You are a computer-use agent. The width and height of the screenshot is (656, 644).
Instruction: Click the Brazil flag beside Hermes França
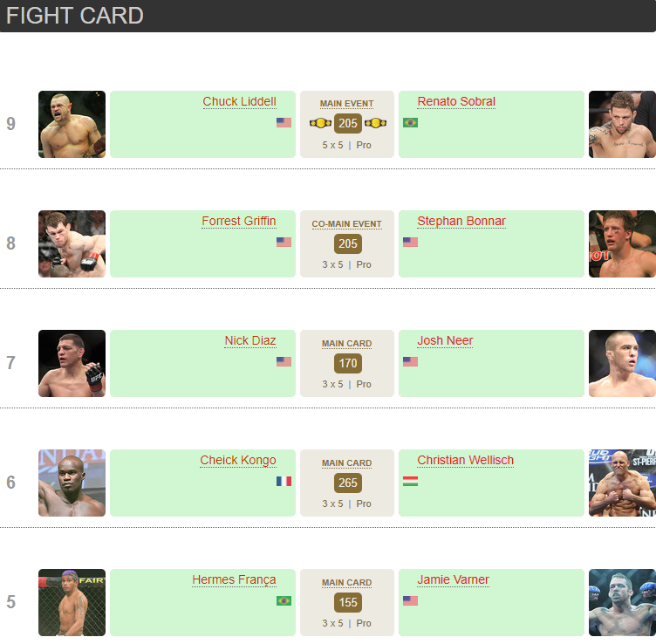(284, 601)
